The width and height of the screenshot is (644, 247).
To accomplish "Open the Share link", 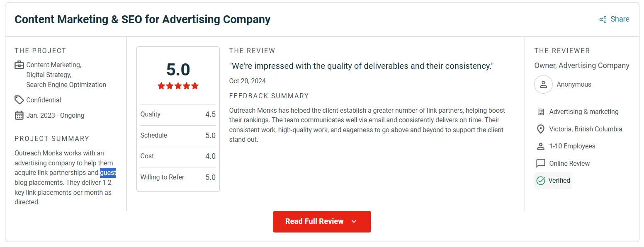I will tap(620, 19).
